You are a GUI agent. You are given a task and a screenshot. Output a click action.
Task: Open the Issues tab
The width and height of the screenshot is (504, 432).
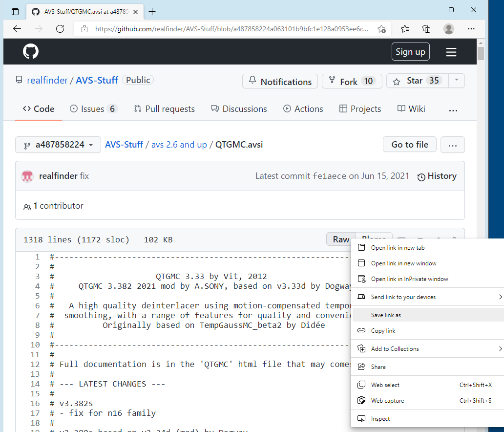(94, 109)
